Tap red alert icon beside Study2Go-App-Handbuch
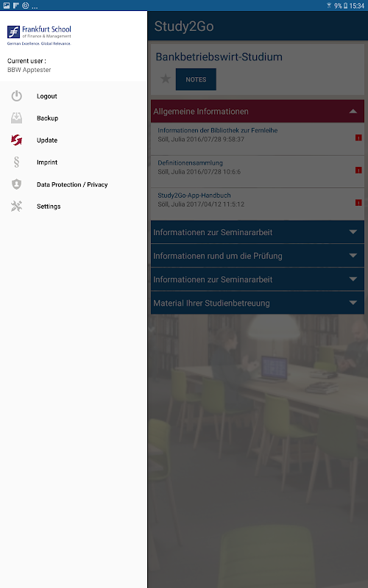Image resolution: width=368 pixels, height=588 pixels. point(358,203)
